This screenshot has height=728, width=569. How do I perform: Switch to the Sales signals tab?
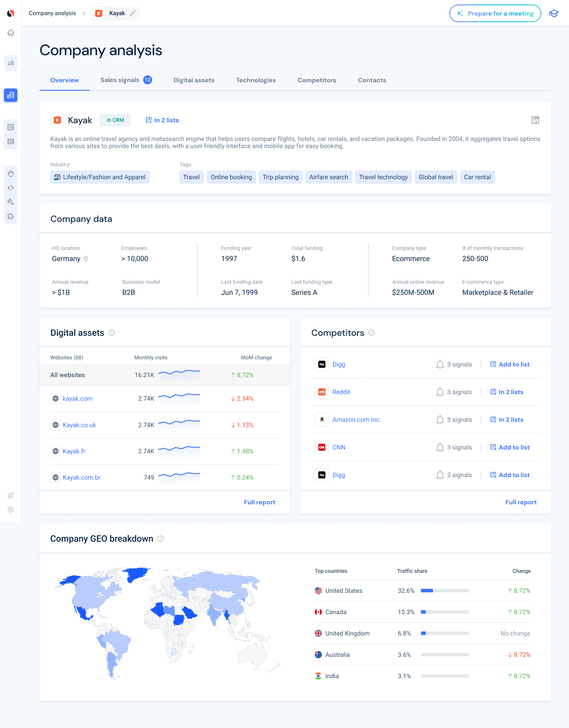click(x=126, y=80)
